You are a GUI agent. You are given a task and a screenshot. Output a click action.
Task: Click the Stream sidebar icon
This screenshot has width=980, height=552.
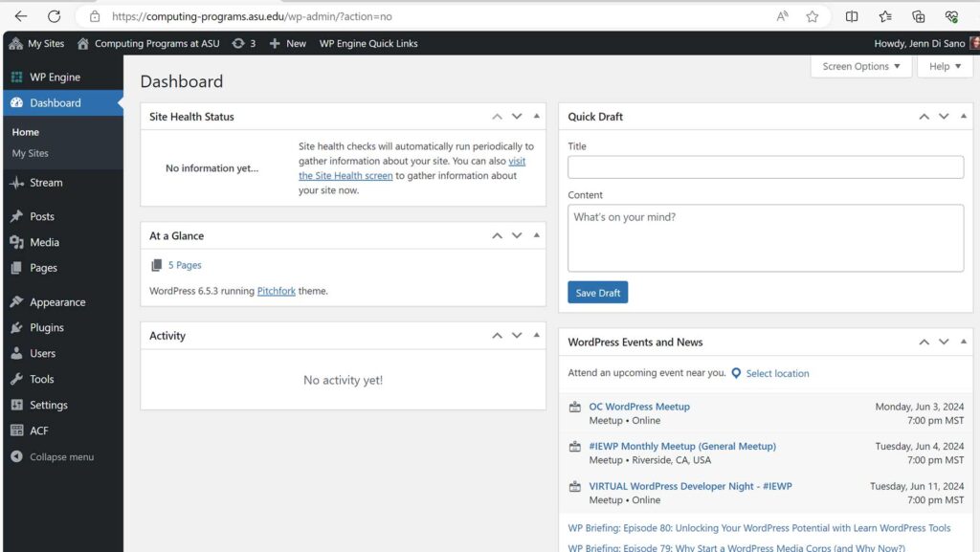(x=17, y=183)
